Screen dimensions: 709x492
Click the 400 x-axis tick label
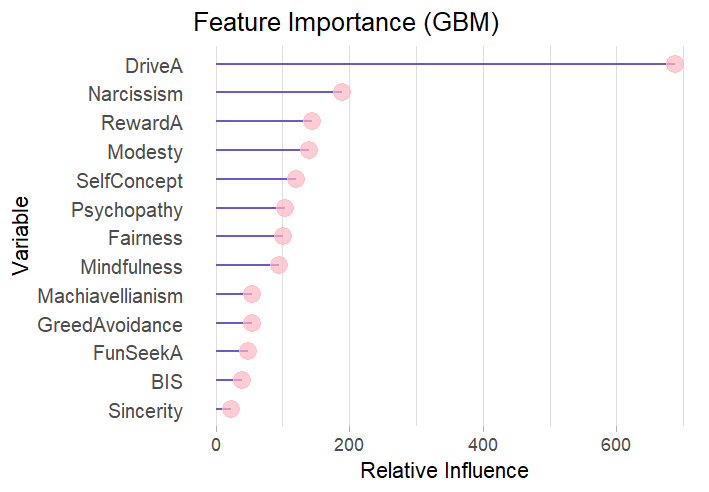(483, 443)
